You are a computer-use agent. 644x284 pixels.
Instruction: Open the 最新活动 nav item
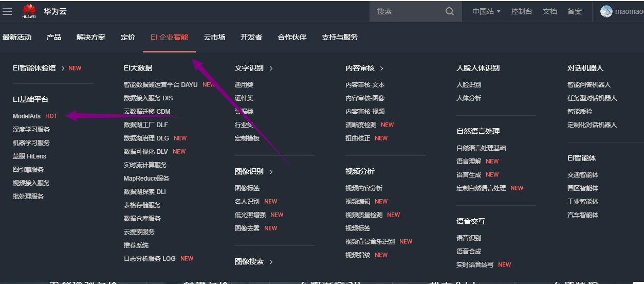coord(17,37)
